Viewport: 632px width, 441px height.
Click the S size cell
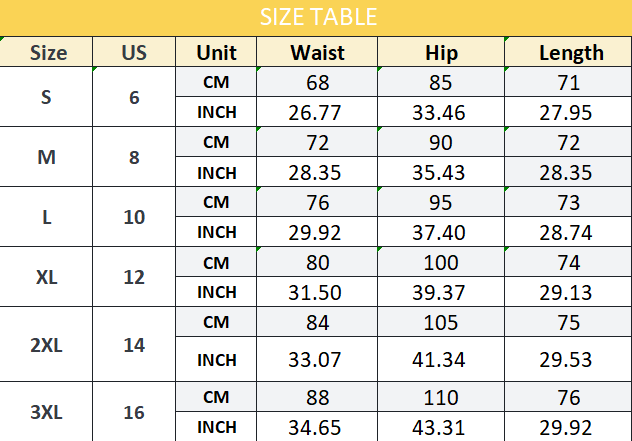46,97
